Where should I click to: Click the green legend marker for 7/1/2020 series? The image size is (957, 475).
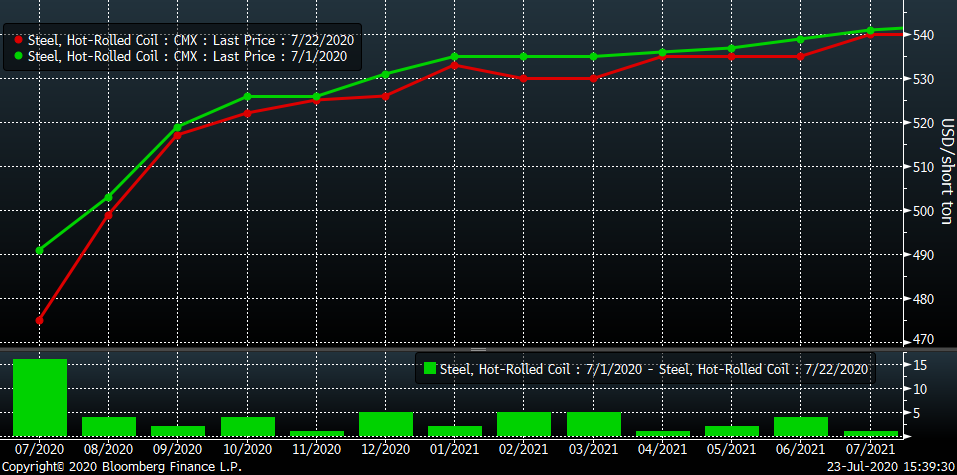(19, 56)
